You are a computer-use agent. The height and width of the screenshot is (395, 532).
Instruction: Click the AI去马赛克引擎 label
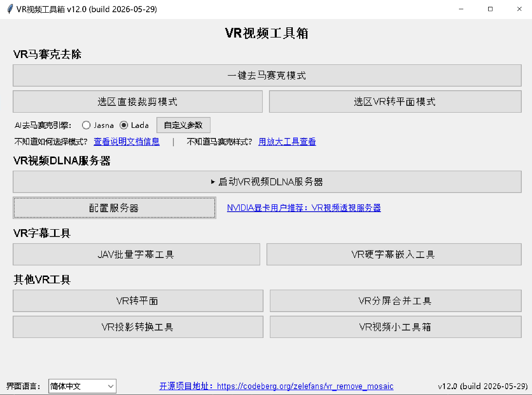pyautogui.click(x=43, y=125)
